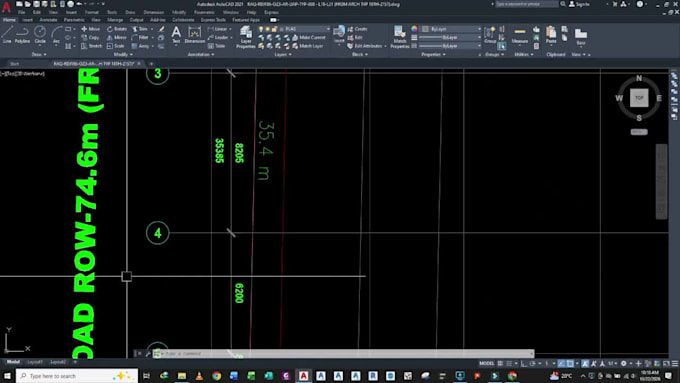This screenshot has height=383, width=680.
Task: Toggle object snap tracking in status bar
Action: [562, 363]
